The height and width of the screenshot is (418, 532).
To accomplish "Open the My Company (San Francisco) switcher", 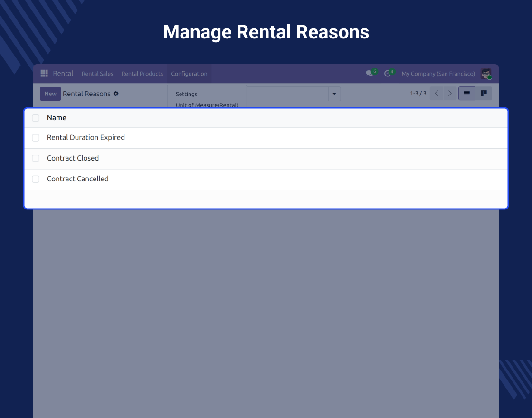I will [438, 74].
